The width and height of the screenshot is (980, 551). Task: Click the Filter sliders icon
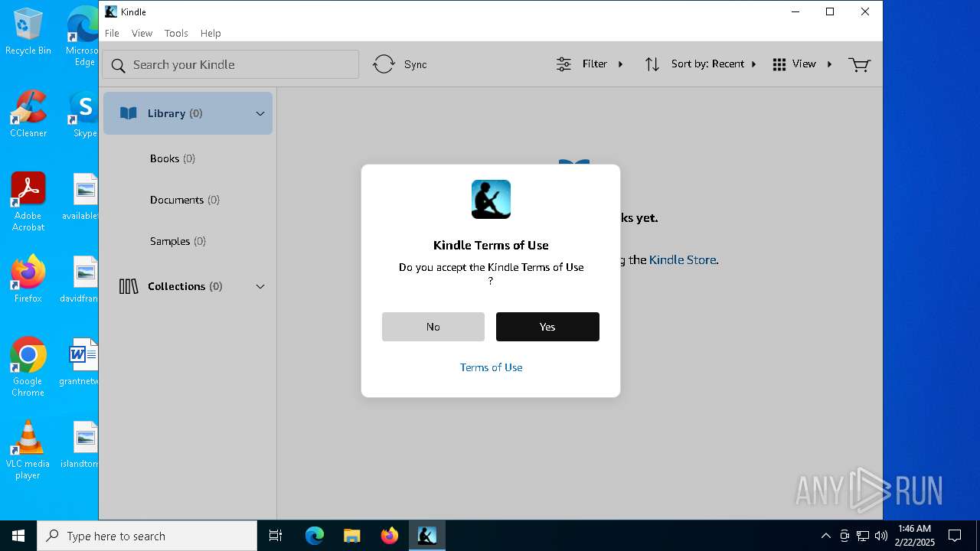(563, 64)
